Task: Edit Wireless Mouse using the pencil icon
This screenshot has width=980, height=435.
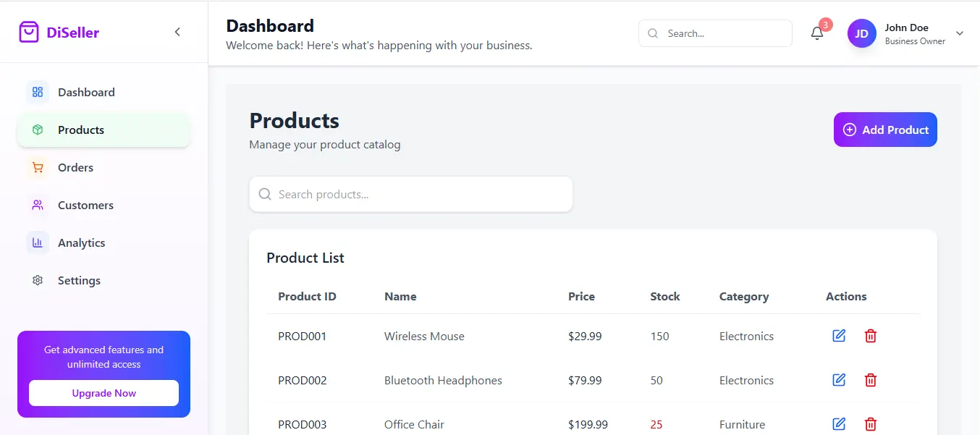Action: (x=838, y=336)
